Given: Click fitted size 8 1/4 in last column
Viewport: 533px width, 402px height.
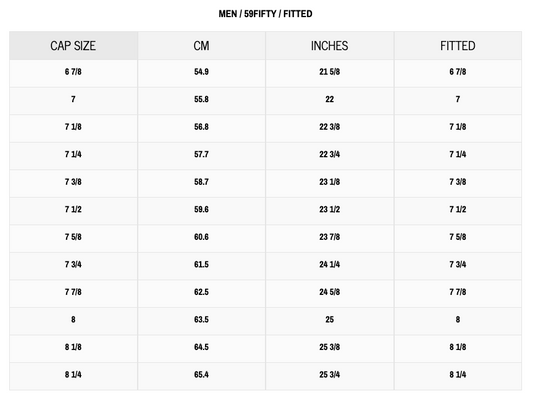Looking at the screenshot, I should 458,374.
